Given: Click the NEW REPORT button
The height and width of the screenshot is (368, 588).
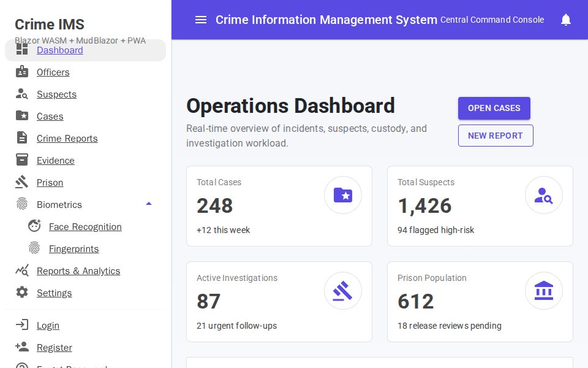Looking at the screenshot, I should tap(496, 136).
